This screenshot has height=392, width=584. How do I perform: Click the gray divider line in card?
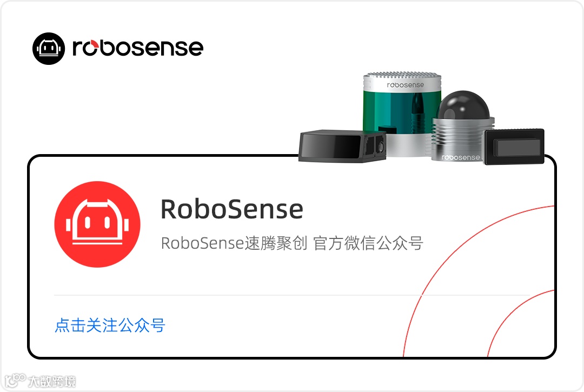pyautogui.click(x=292, y=295)
